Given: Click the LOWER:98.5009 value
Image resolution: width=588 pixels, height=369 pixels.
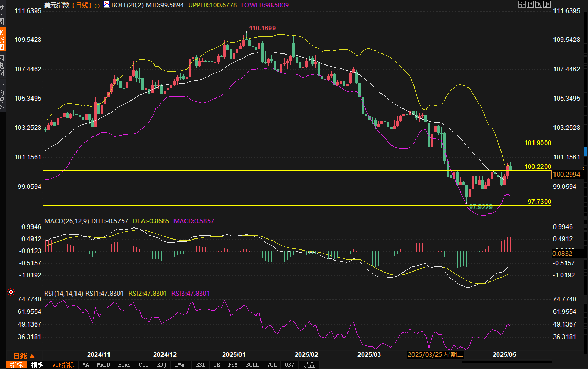Looking at the screenshot, I should tap(265, 5).
